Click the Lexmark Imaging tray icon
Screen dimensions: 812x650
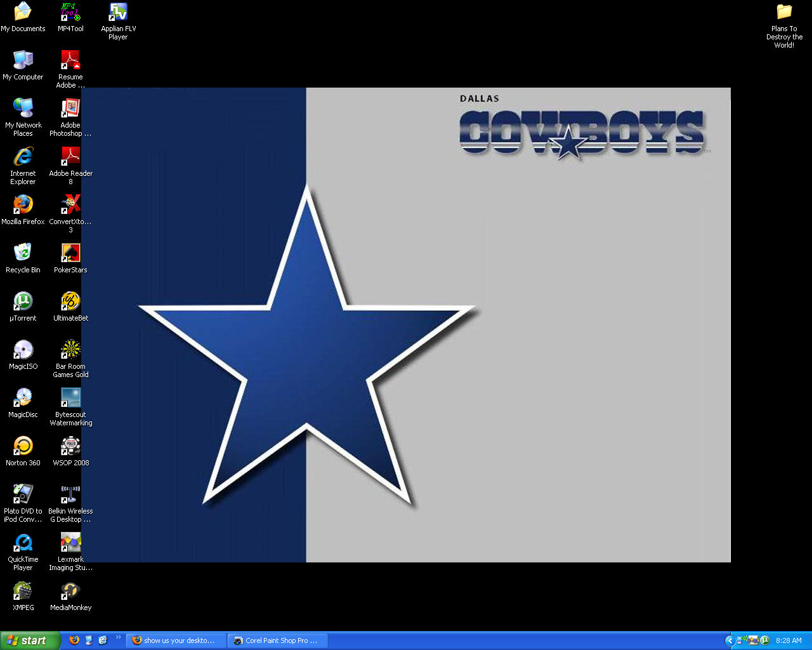754,640
